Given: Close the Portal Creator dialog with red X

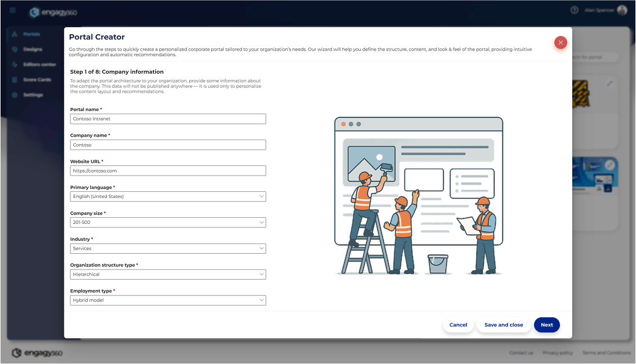Looking at the screenshot, I should (560, 43).
